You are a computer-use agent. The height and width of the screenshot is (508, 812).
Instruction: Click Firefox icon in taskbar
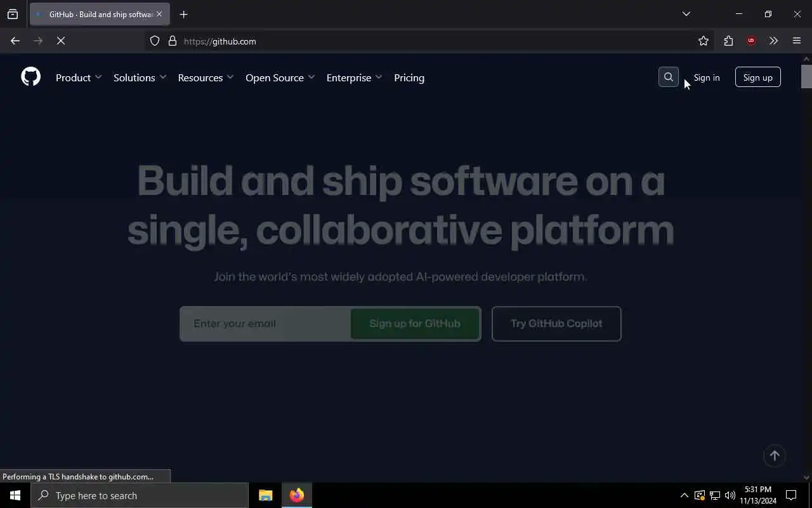coord(297,495)
